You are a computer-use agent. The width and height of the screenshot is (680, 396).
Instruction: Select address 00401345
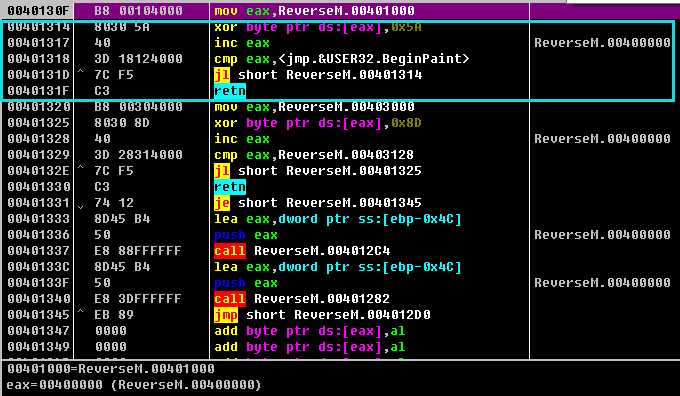point(38,315)
